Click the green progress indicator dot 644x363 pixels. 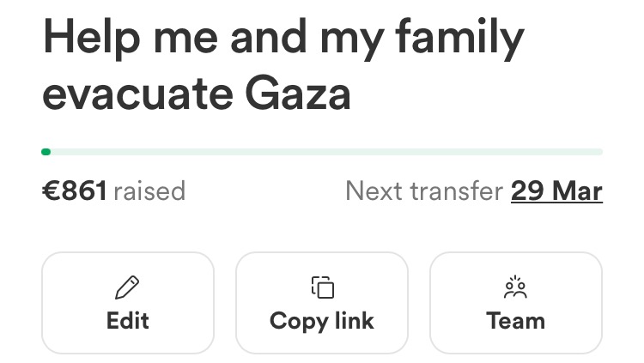coord(46,152)
